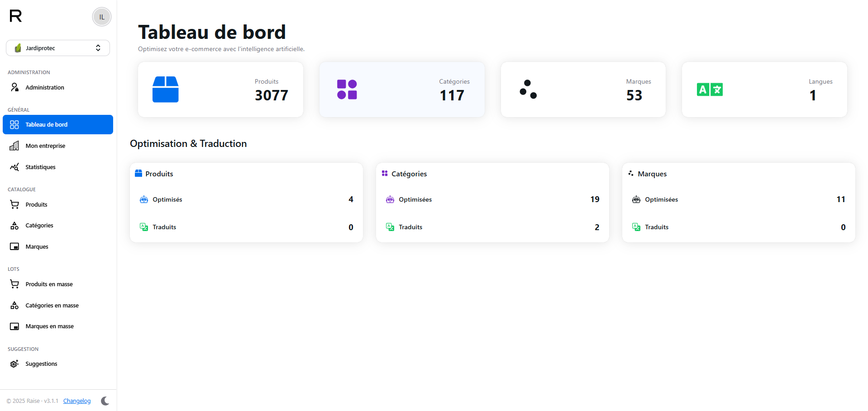Image resolution: width=868 pixels, height=411 pixels.
Task: Select Tableau de bord in sidebar
Action: pyautogui.click(x=58, y=125)
